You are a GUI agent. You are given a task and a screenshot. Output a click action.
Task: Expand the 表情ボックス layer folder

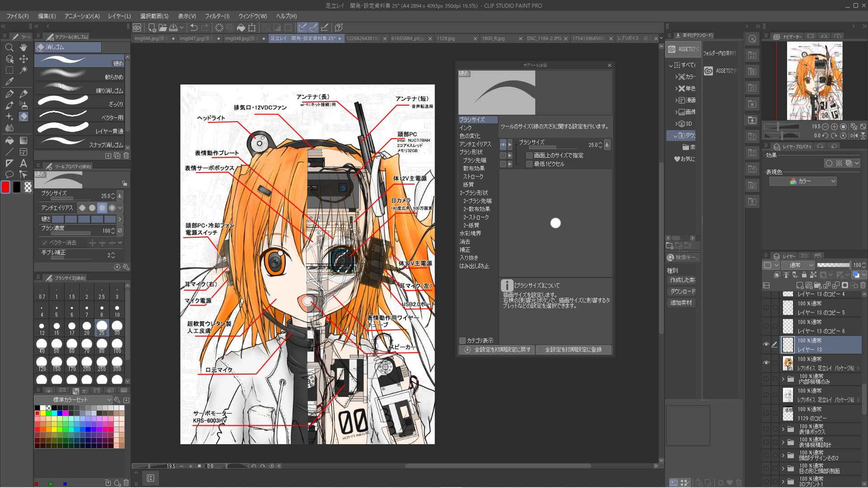pos(783,429)
